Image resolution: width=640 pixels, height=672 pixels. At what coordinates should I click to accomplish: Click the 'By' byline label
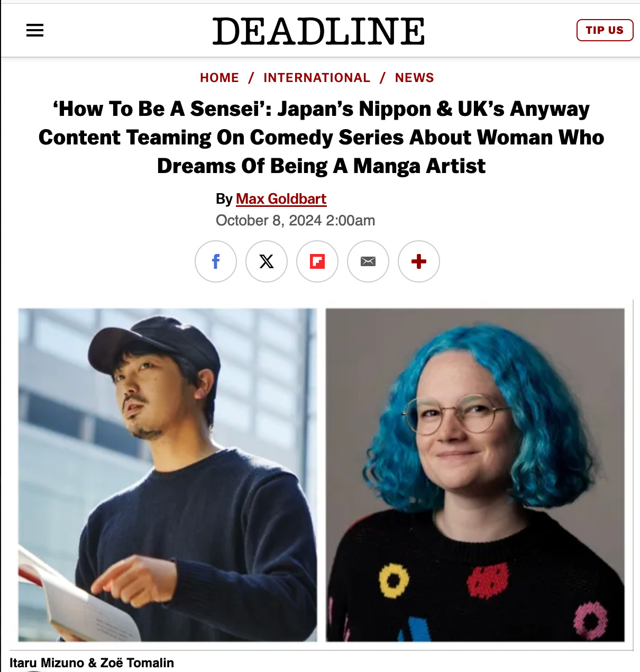click(224, 199)
